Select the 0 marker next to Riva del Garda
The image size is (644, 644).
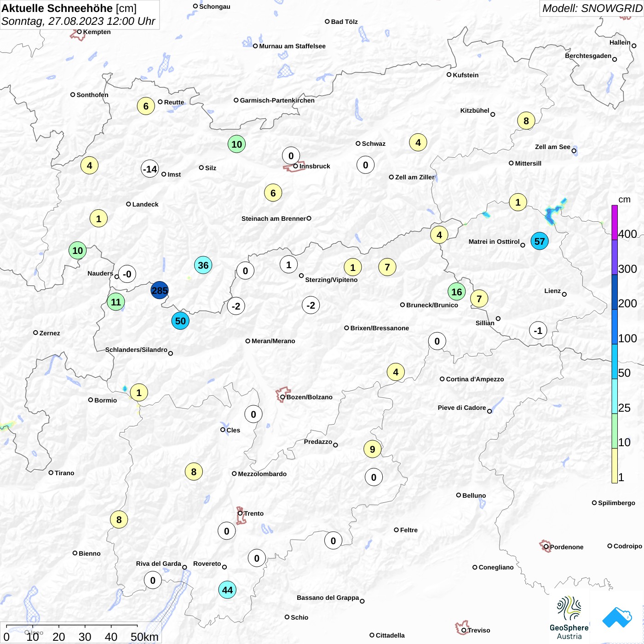pos(153,580)
